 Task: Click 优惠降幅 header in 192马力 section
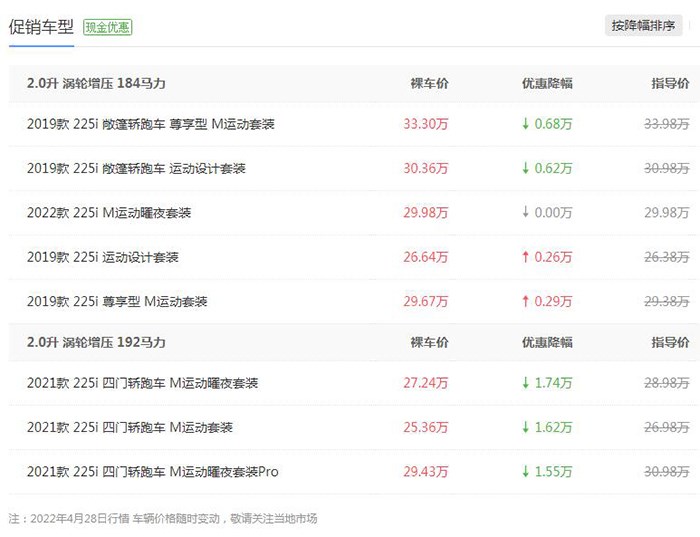click(547, 342)
